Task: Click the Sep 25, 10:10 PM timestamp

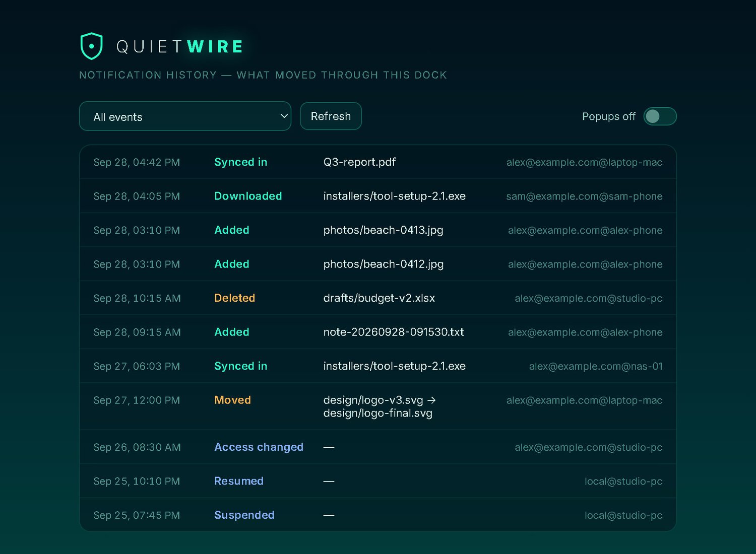Action: (x=137, y=481)
